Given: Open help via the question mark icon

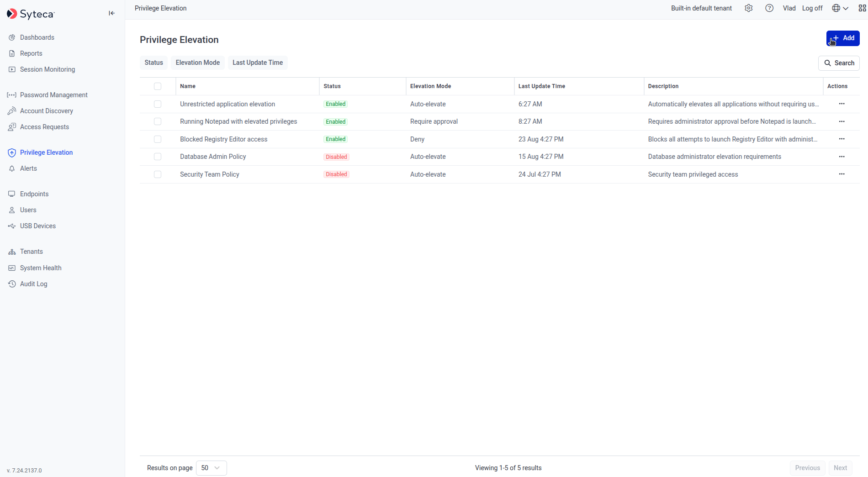Looking at the screenshot, I should tap(769, 8).
